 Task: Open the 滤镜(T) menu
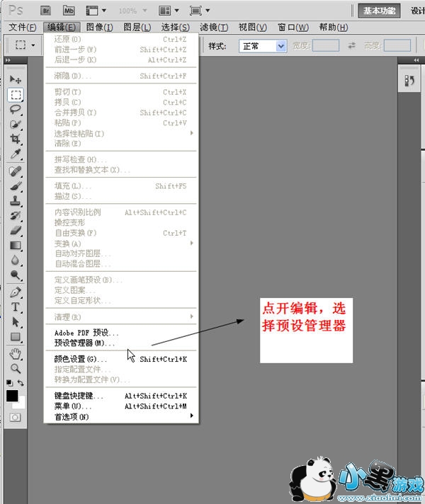point(214,28)
